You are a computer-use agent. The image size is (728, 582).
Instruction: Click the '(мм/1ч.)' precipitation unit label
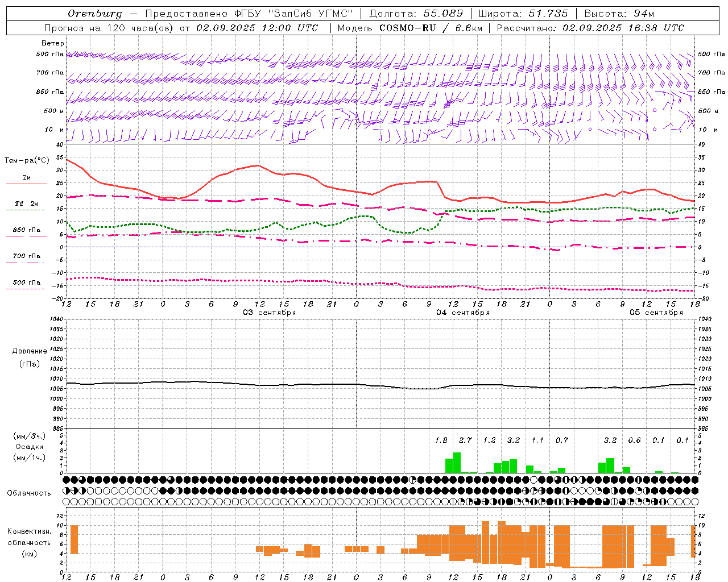click(30, 458)
